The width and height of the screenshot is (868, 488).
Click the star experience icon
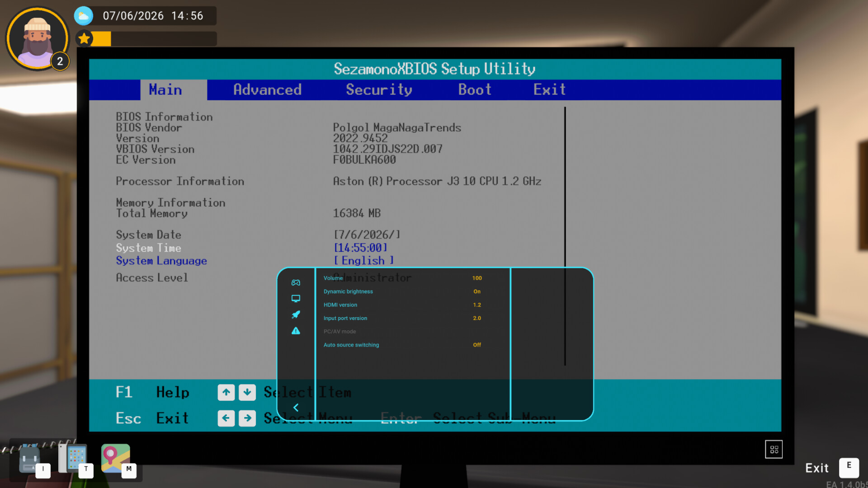84,39
